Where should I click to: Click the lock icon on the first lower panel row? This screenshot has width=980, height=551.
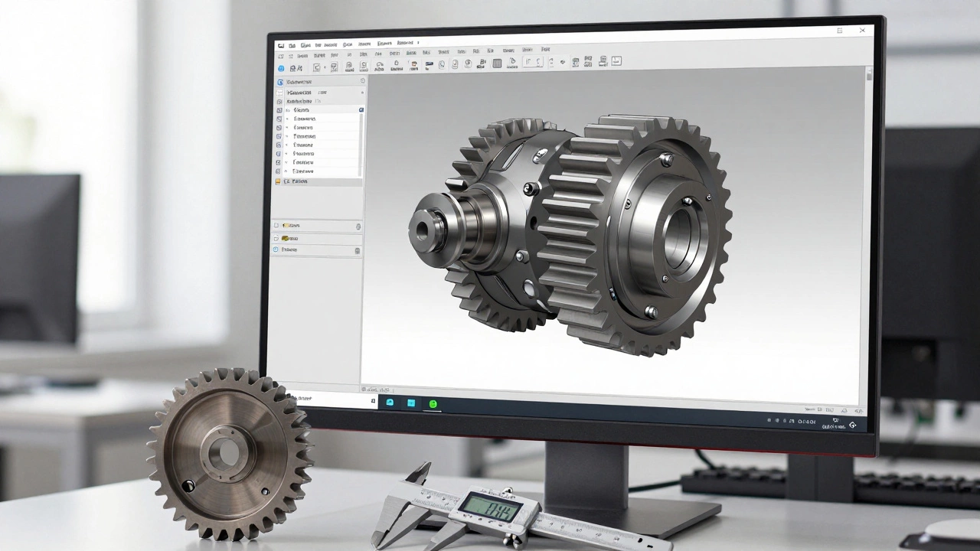(x=358, y=227)
